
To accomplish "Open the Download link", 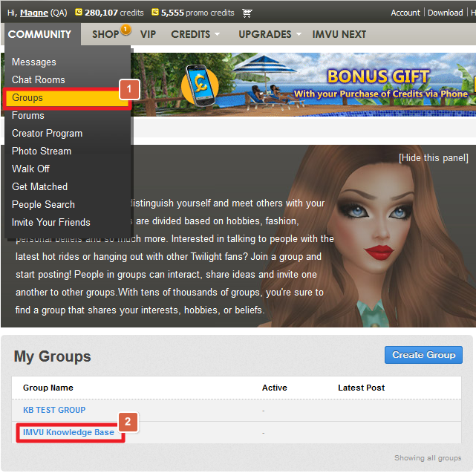I will (445, 13).
